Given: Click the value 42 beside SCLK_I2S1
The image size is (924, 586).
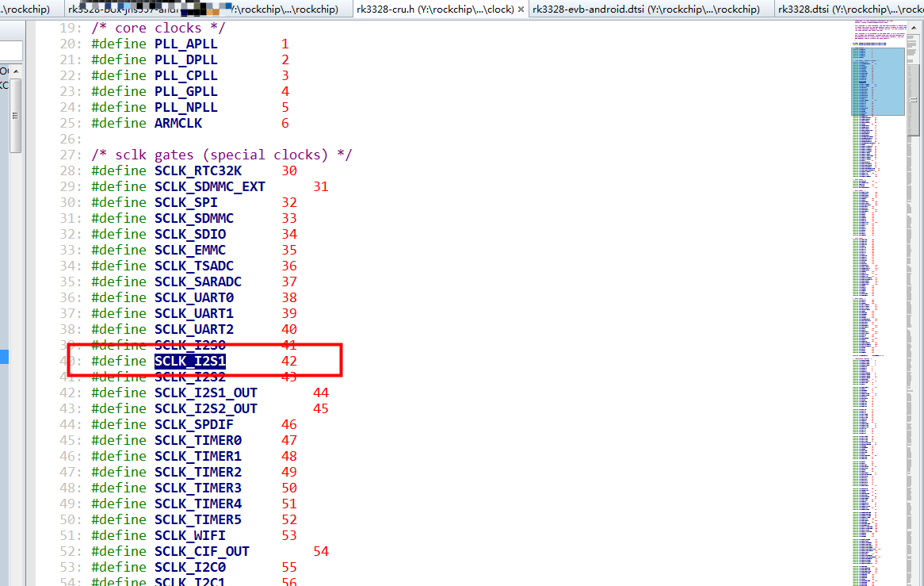Looking at the screenshot, I should point(289,361).
